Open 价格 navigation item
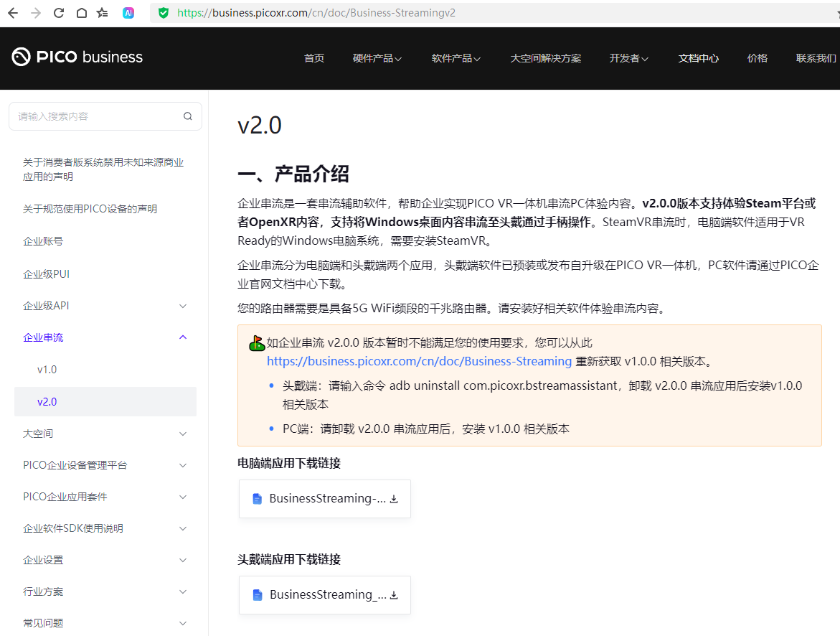This screenshot has width=840, height=636. 757,58
